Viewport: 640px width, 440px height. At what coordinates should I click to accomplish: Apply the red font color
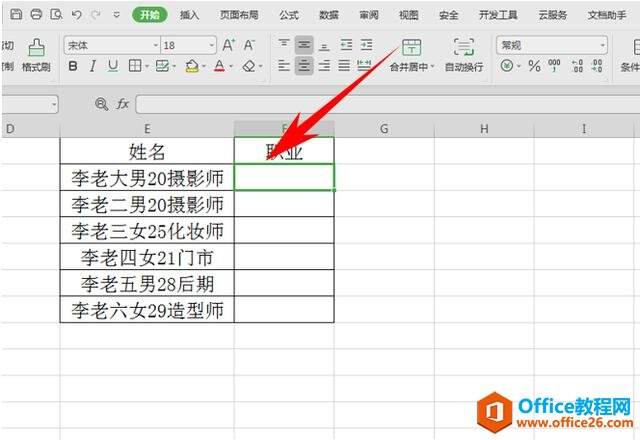pos(220,66)
